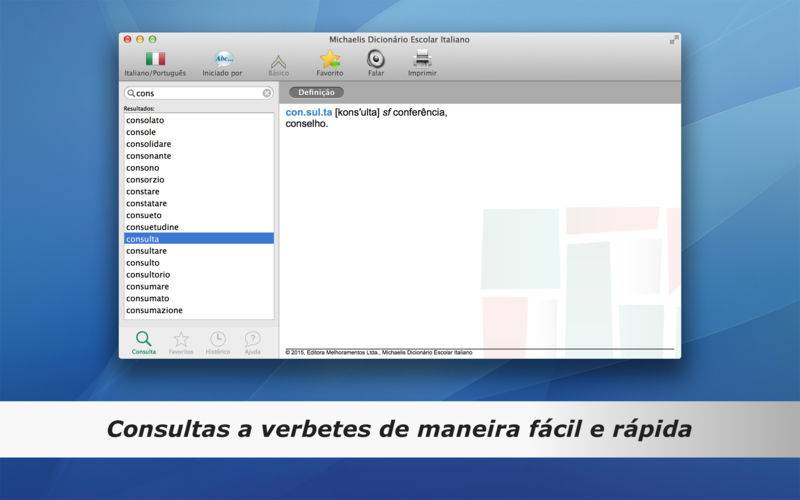Hear pronunciation with the Falar speaker icon

click(376, 59)
